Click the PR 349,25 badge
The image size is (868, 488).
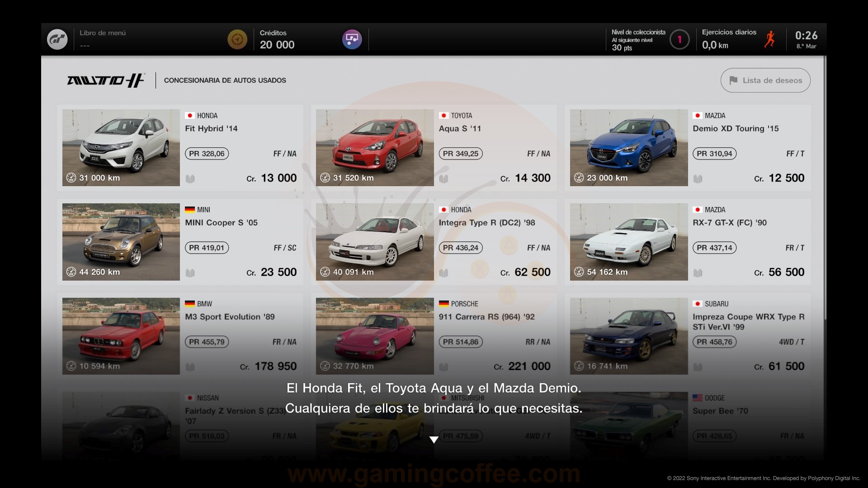[461, 154]
